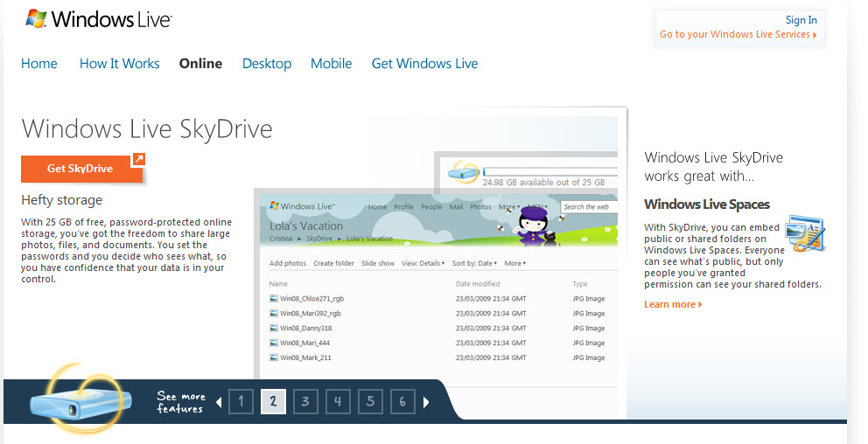Go to the Get Windows Live page

pyautogui.click(x=424, y=64)
